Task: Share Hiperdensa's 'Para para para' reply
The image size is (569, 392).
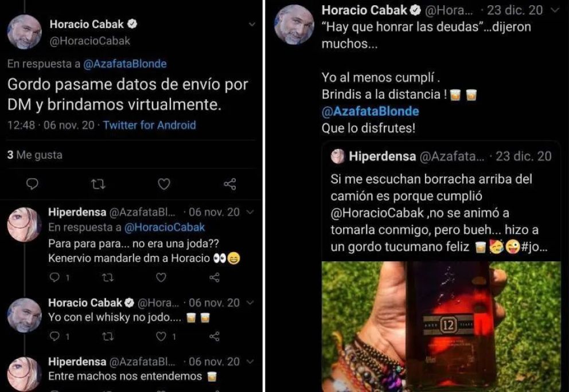Action: tap(215, 277)
